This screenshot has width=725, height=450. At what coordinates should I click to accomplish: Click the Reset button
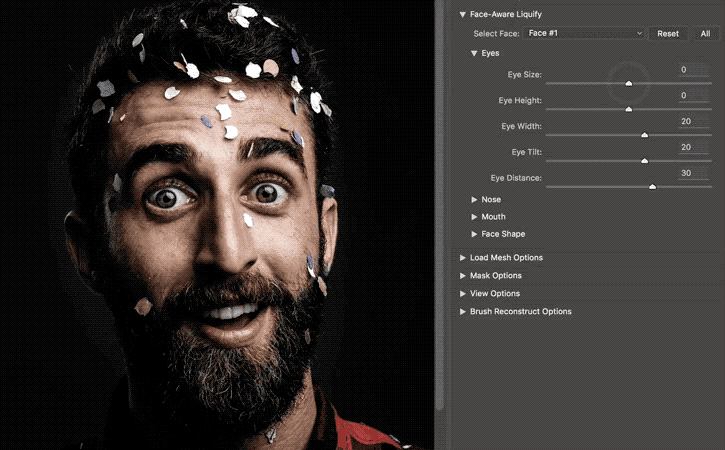668,33
